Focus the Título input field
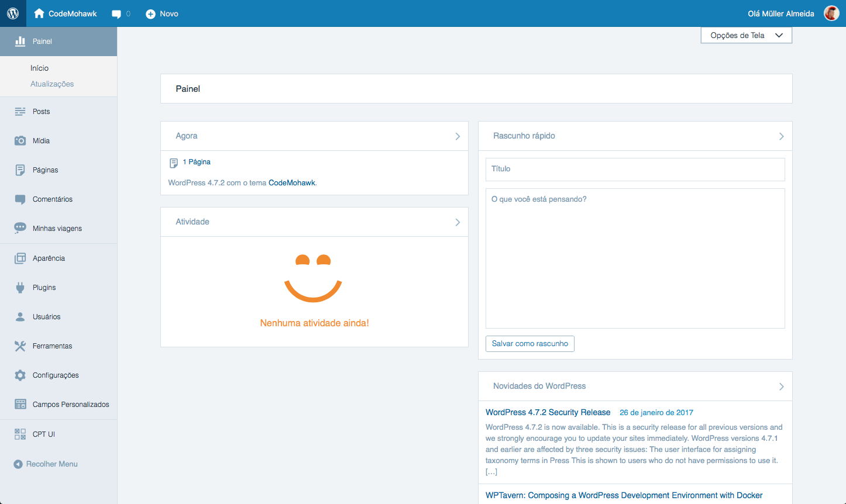The image size is (846, 504). 635,170
